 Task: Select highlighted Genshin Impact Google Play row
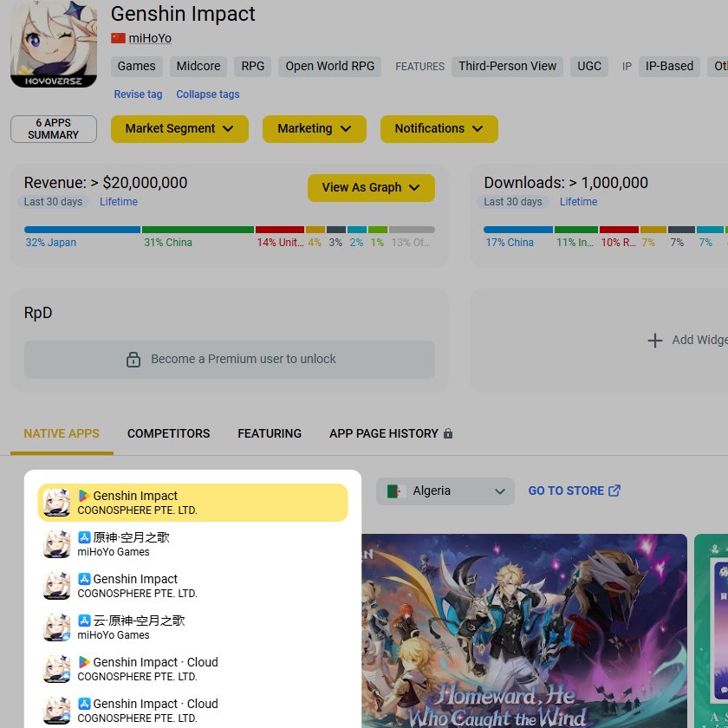click(x=192, y=503)
